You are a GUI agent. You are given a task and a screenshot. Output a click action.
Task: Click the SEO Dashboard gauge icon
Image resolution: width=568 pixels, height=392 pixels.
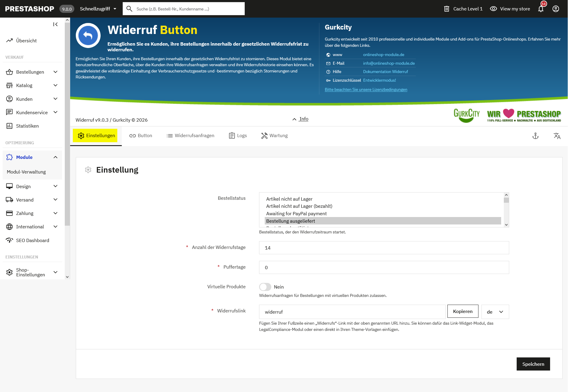pos(10,240)
